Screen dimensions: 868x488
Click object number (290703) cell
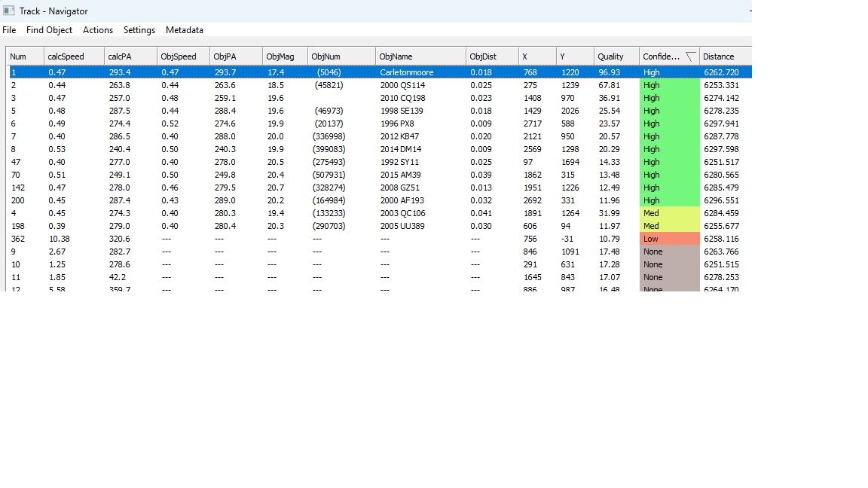[329, 226]
